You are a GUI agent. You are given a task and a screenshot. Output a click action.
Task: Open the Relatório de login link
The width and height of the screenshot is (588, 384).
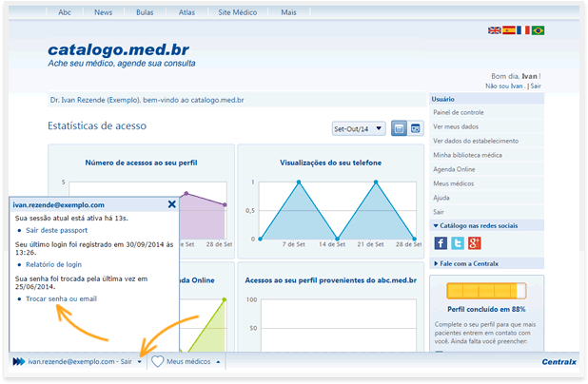pos(53,264)
